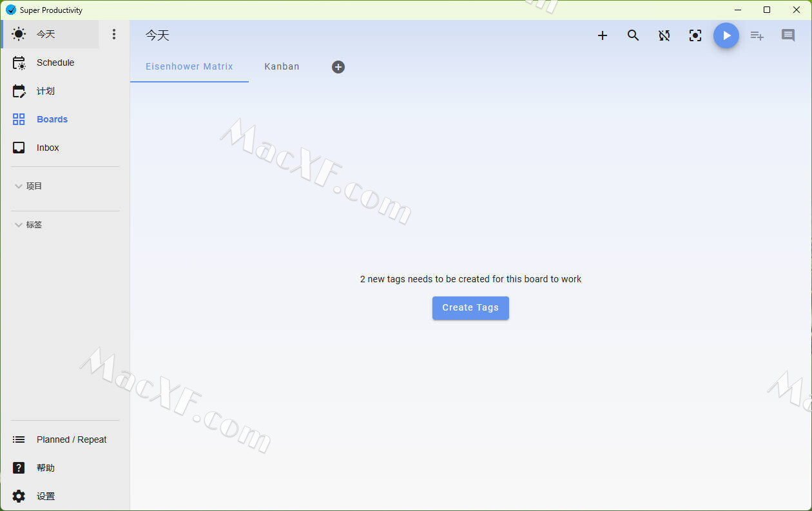
Task: Click the Schedule calendar icon
Action: pos(19,63)
